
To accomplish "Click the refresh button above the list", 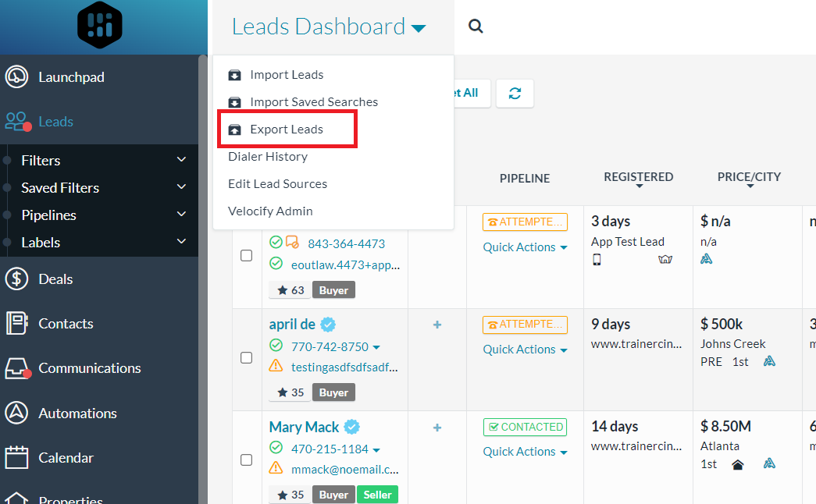I will pyautogui.click(x=515, y=93).
